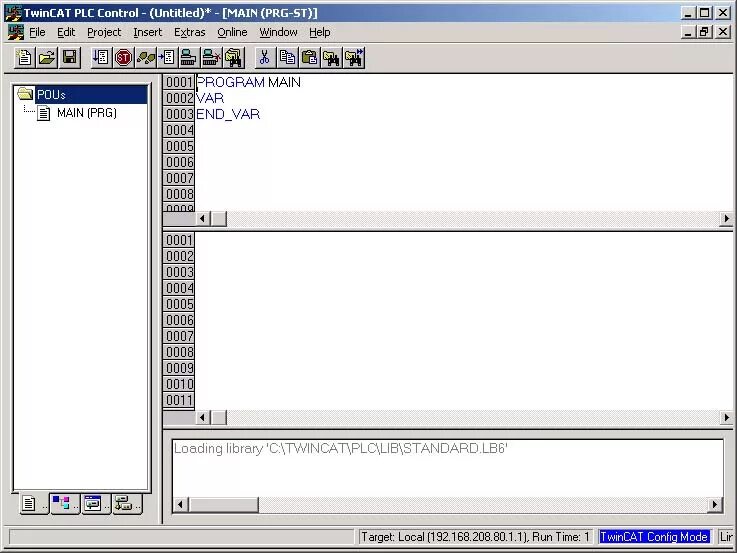
Task: Click the right arrow of message window scrollbar
Action: 715,505
